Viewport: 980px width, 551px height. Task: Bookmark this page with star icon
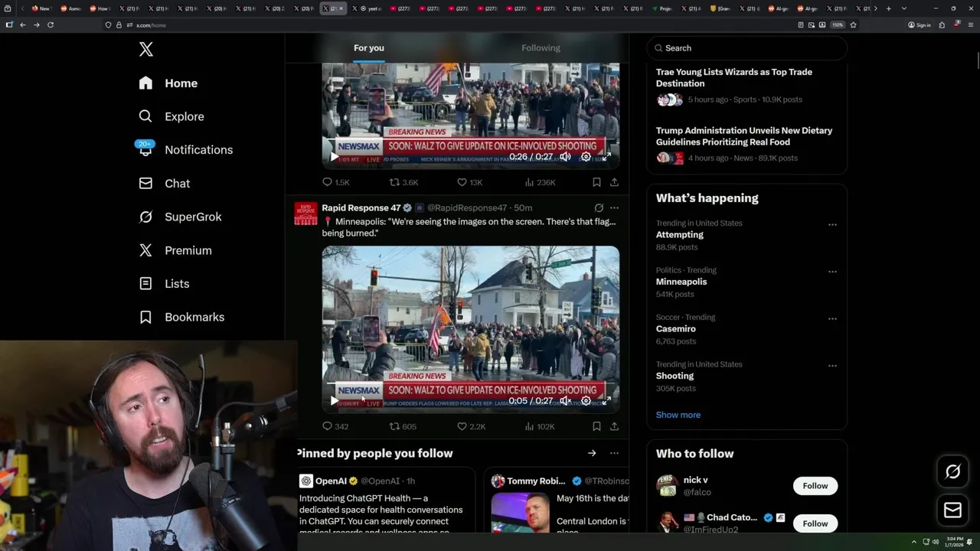click(x=853, y=25)
